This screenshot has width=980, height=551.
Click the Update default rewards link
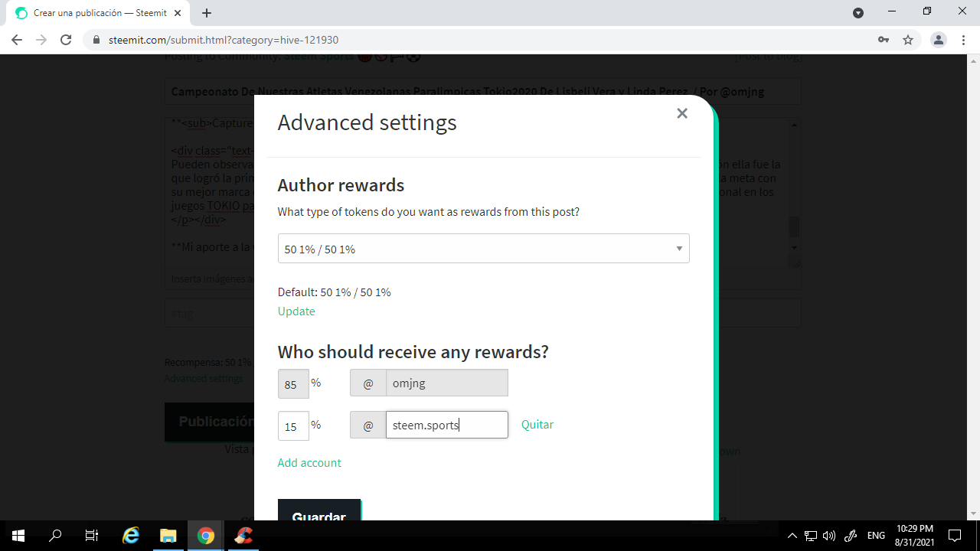coord(296,311)
